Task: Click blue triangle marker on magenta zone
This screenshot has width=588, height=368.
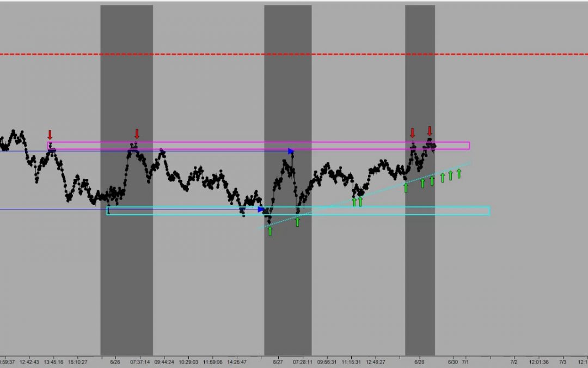Action: coord(291,151)
